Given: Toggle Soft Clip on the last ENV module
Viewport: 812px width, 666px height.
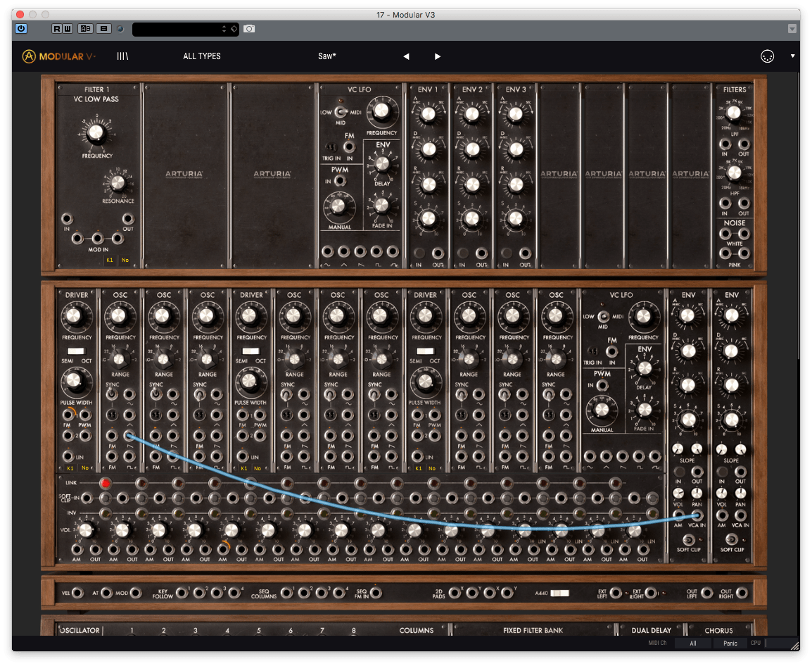Looking at the screenshot, I should point(731,539).
